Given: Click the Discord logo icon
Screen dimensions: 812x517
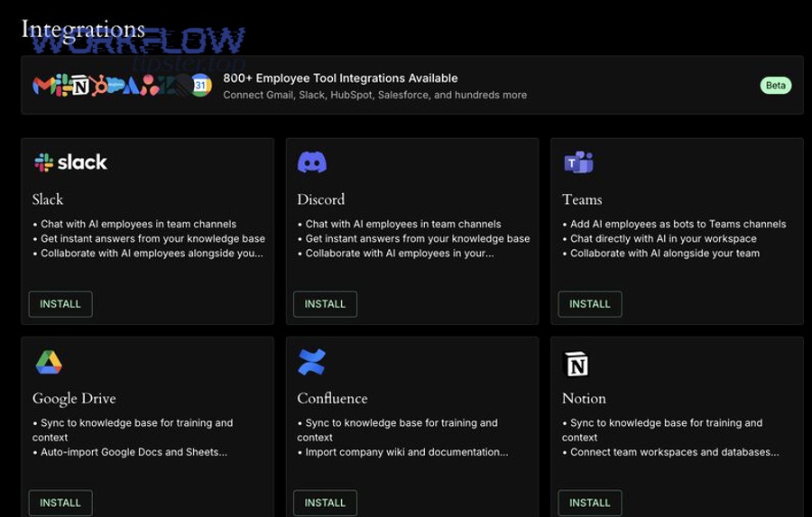Looking at the screenshot, I should 312,162.
